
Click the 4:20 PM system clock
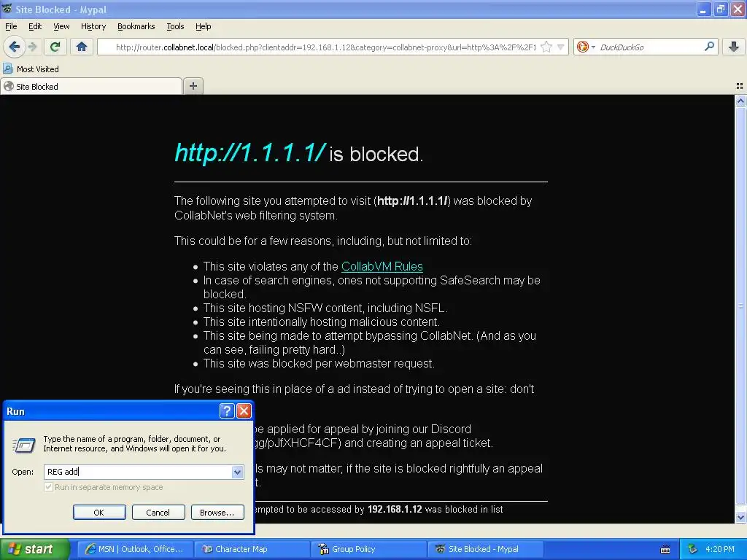point(720,549)
